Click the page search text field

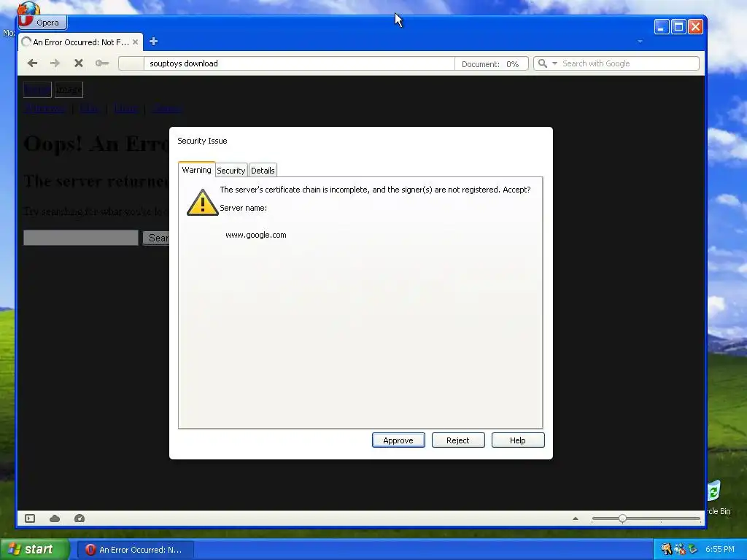pos(81,238)
